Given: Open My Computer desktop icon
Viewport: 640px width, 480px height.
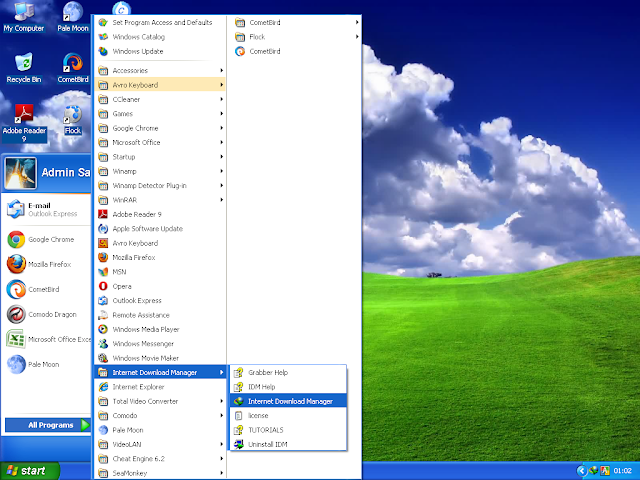Looking at the screenshot, I should coord(23,16).
